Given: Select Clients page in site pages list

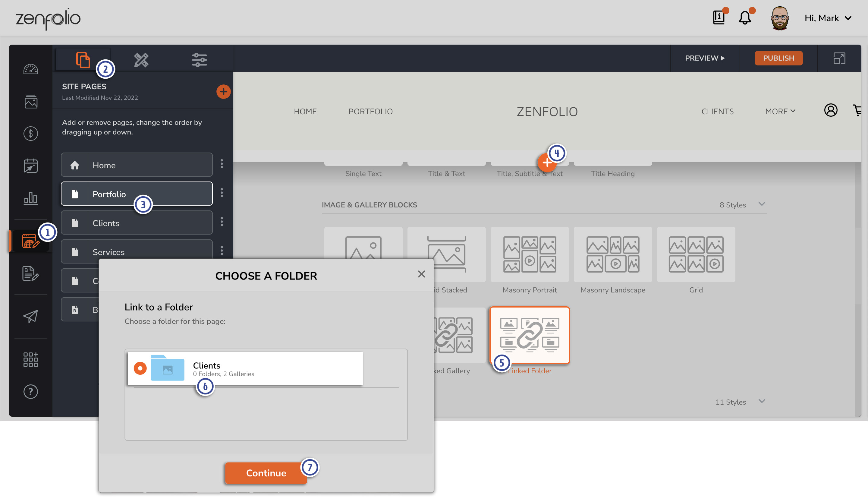Looking at the screenshot, I should 136,222.
